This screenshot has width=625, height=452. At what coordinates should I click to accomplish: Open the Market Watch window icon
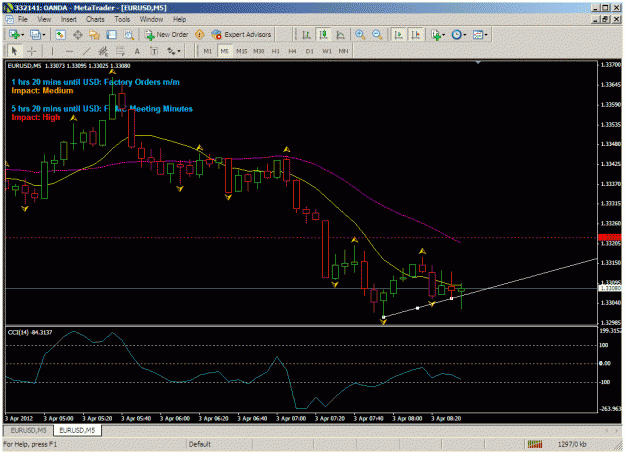point(60,35)
